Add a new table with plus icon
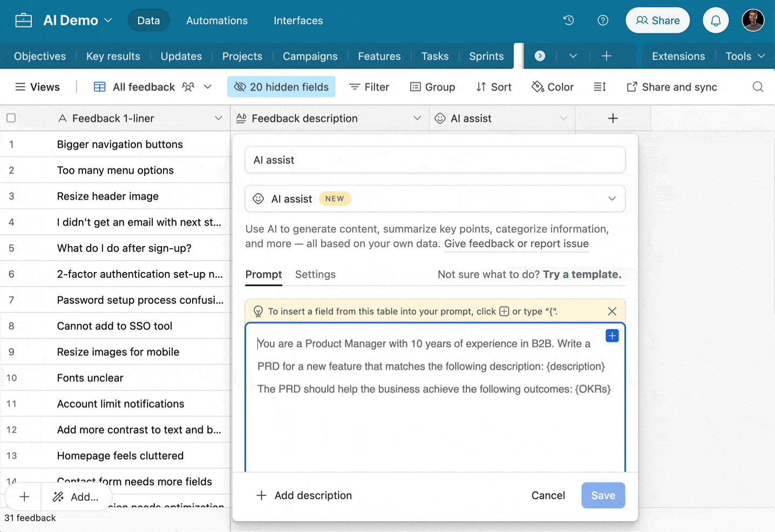Image resolution: width=775 pixels, height=532 pixels. (606, 56)
